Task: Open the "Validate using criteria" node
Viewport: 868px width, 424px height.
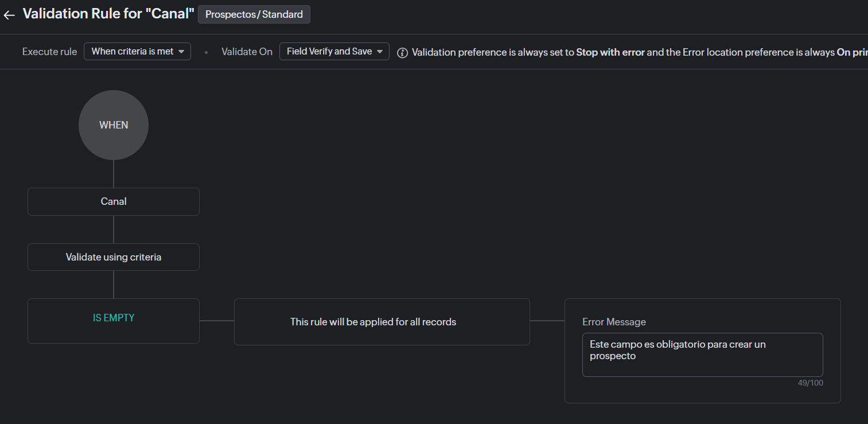Action: tap(114, 257)
